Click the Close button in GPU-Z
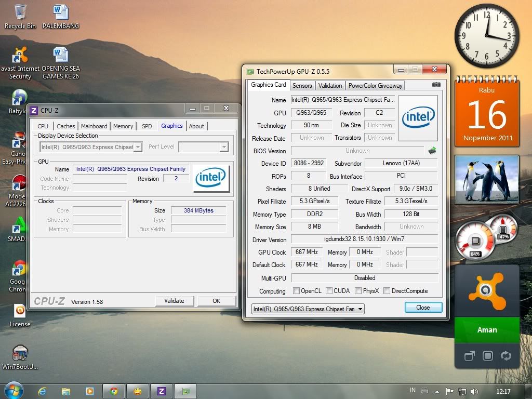The height and width of the screenshot is (399, 532). (x=423, y=308)
